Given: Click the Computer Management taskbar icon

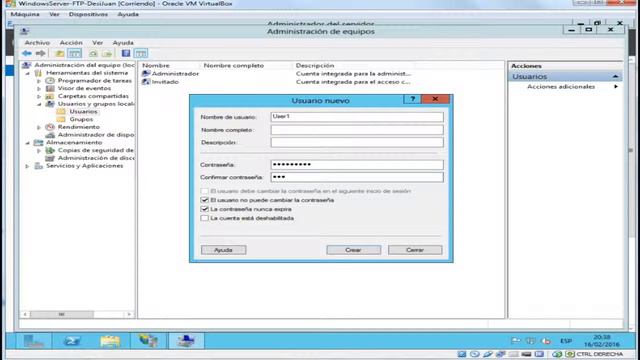Looking at the screenshot, I should point(186,341).
